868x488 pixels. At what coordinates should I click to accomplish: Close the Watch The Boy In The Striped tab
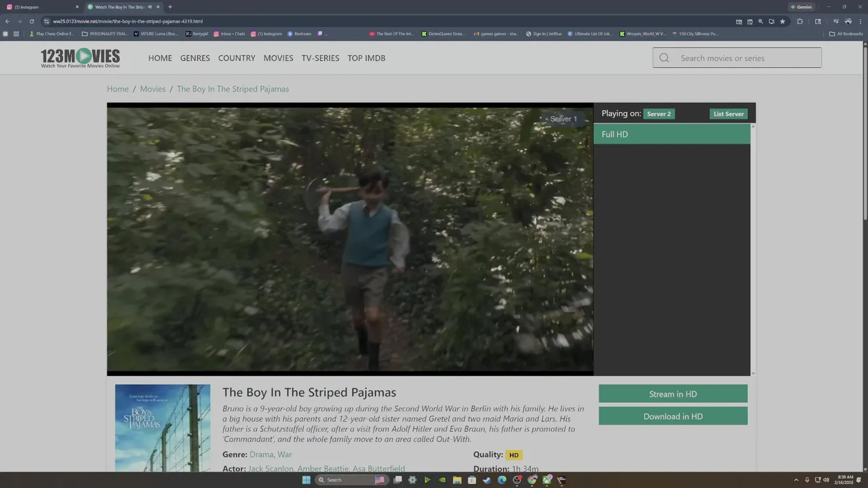(158, 7)
